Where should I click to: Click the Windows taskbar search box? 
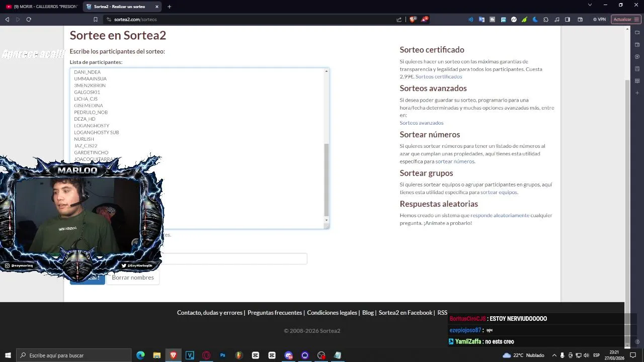coord(74,355)
